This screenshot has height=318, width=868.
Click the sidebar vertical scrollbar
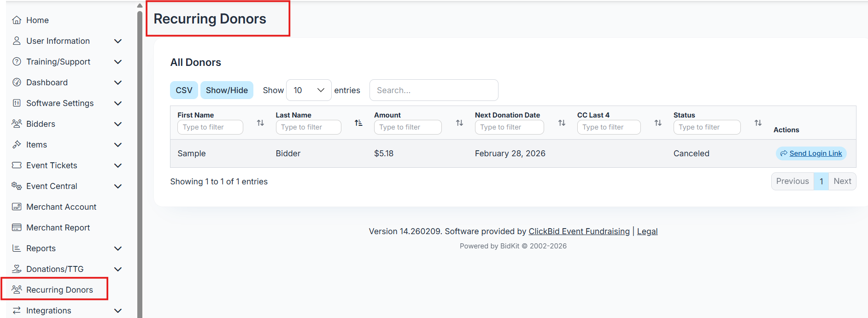pyautogui.click(x=140, y=161)
